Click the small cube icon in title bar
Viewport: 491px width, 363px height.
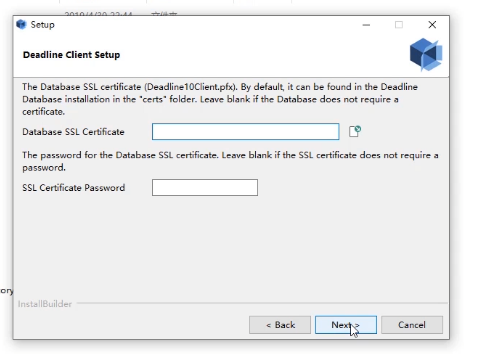click(21, 25)
